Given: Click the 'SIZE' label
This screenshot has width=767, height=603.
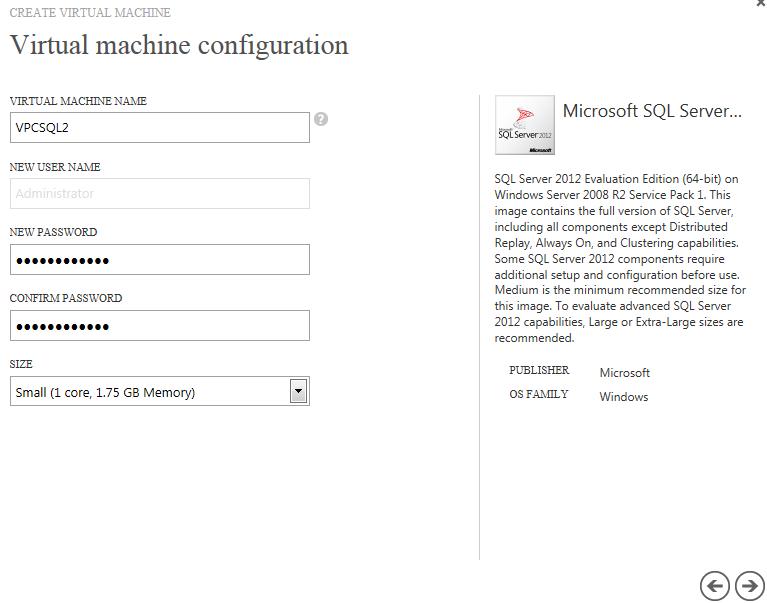Looking at the screenshot, I should coord(21,364).
